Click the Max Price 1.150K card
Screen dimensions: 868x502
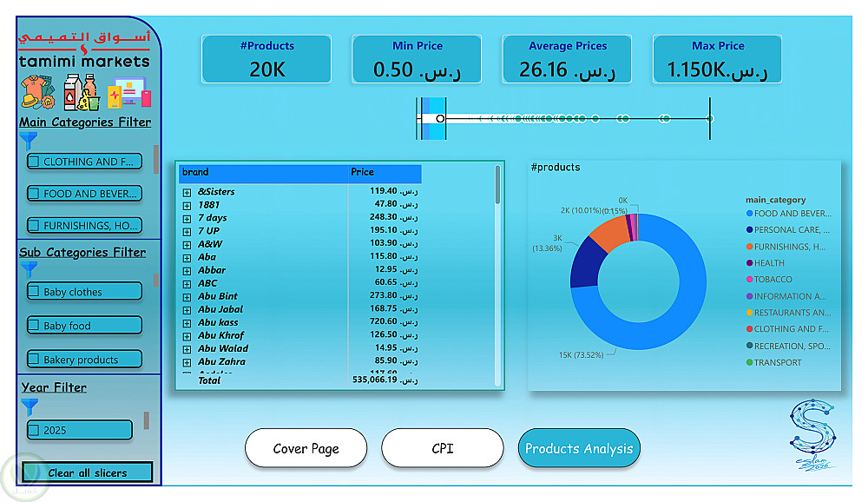point(718,59)
